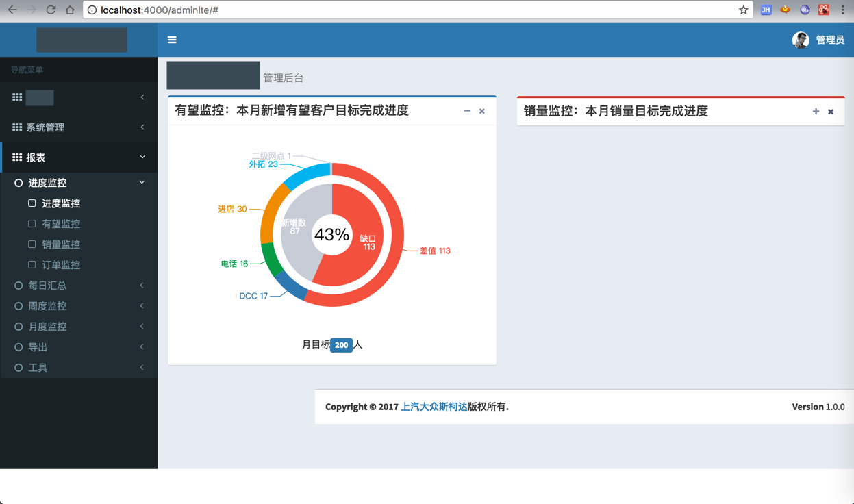The image size is (854, 504).
Task: Open 报表 menu item
Action: tap(79, 157)
